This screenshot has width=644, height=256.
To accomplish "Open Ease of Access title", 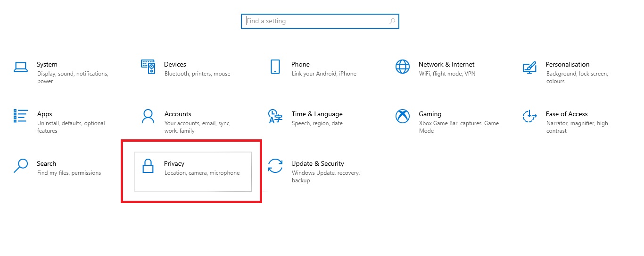I will (567, 114).
